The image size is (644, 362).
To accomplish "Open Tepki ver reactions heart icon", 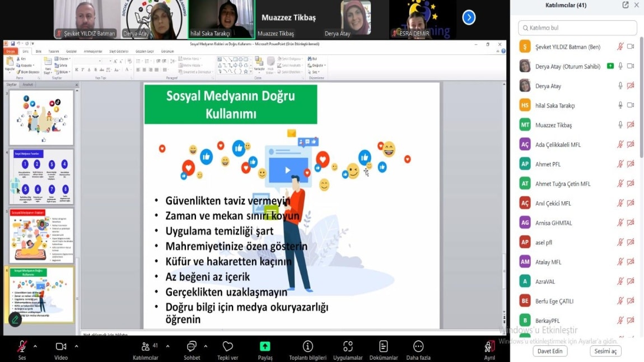I will pyautogui.click(x=227, y=346).
